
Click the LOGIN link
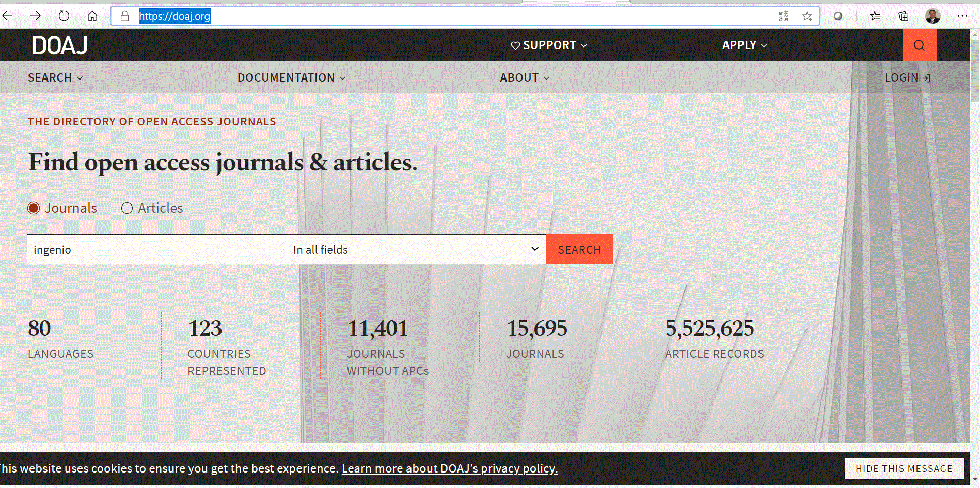902,78
